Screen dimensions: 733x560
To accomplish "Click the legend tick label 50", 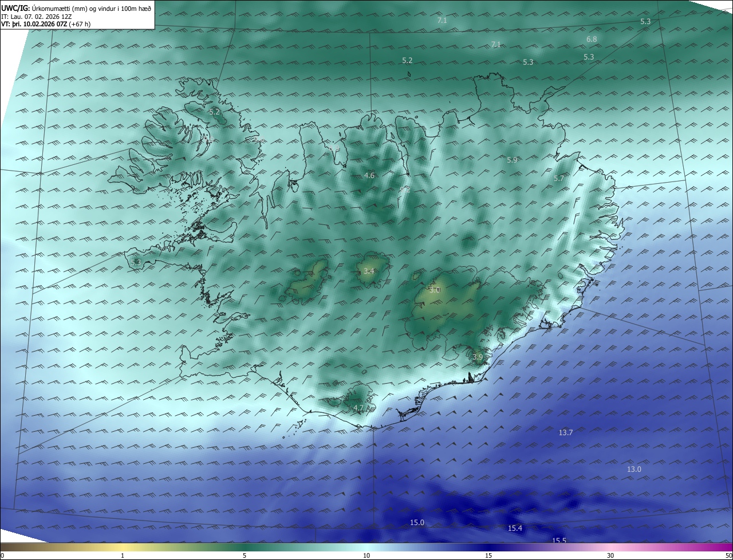I will point(728,555).
